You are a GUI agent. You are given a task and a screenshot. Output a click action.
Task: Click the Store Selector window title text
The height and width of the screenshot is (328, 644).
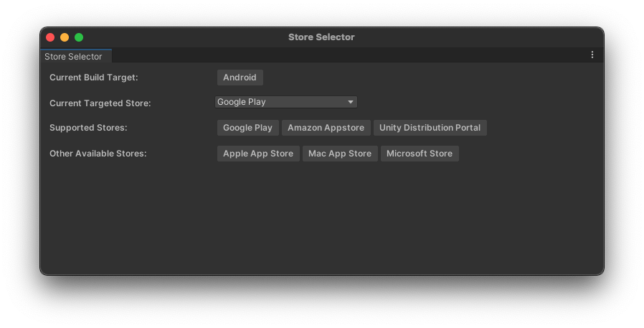pyautogui.click(x=321, y=37)
